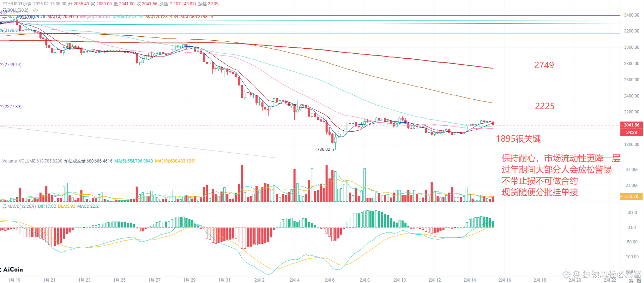Click the 2月 18 date on time axis

540,280
